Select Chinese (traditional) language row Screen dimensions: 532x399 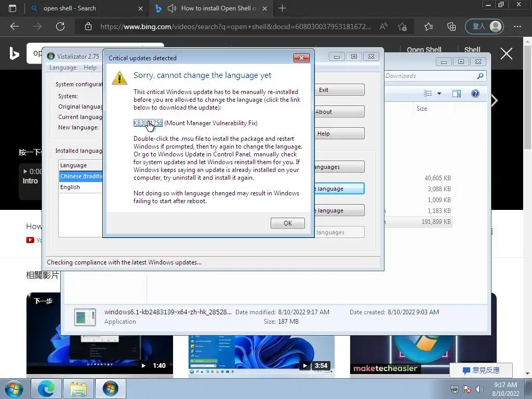[x=81, y=176]
